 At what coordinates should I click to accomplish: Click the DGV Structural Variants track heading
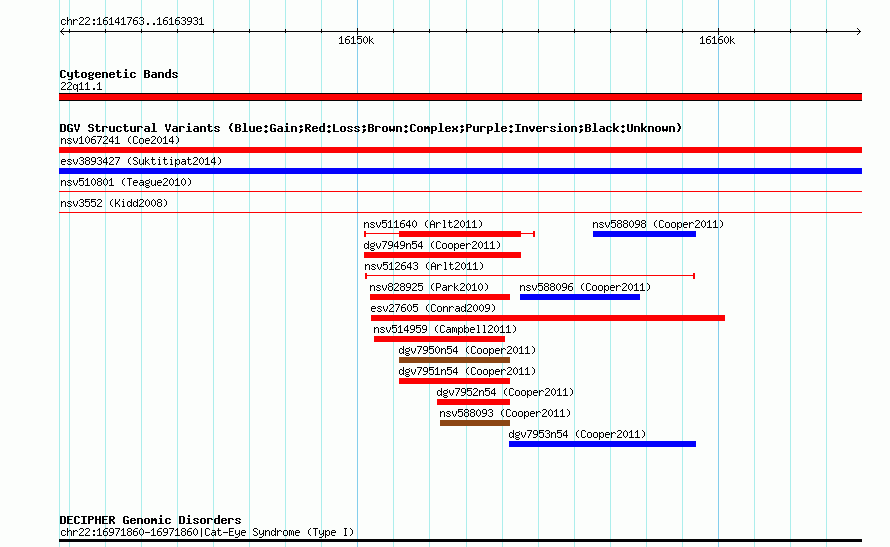[x=371, y=128]
